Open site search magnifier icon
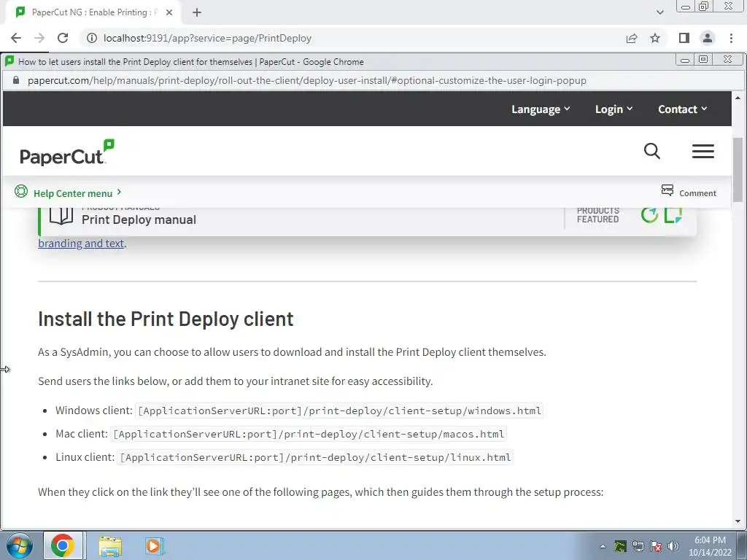The height and width of the screenshot is (560, 747). (651, 151)
